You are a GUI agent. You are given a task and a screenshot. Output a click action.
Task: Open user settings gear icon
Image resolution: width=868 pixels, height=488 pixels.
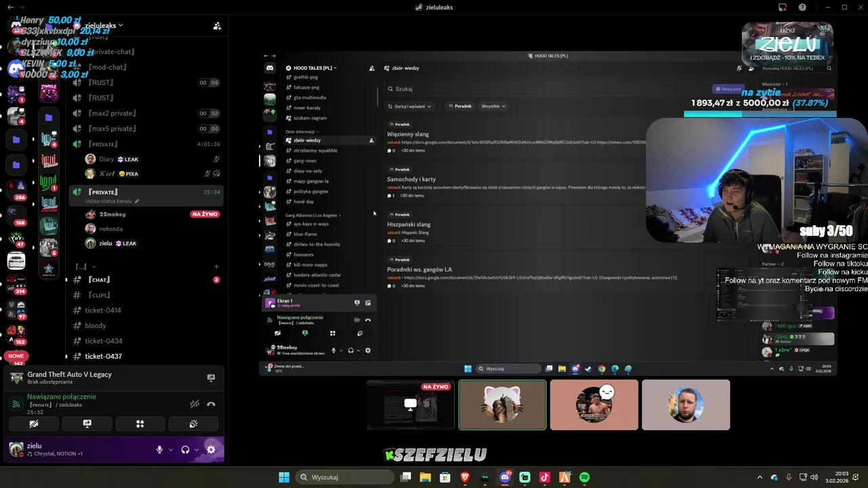coord(211,449)
